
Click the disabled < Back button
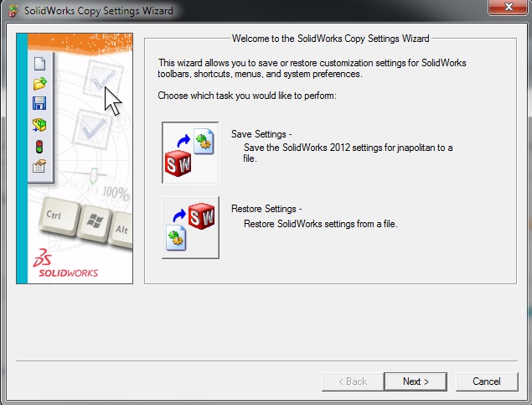[353, 382]
